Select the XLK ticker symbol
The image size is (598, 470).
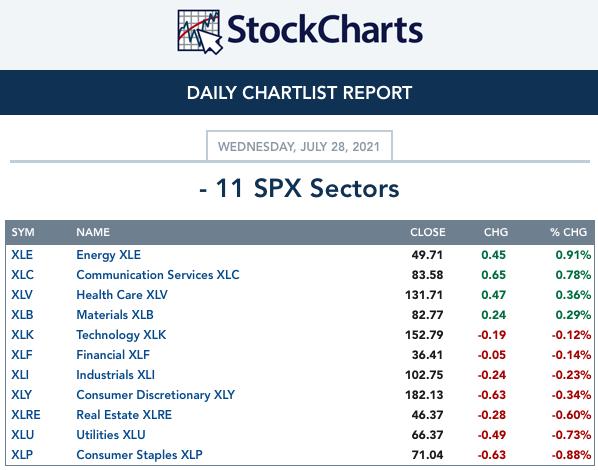pos(23,335)
